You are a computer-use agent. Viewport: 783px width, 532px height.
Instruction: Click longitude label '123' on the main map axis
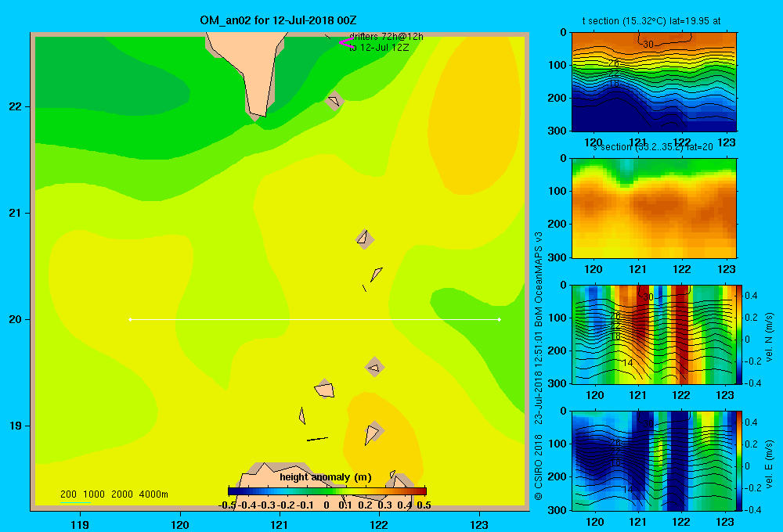click(x=479, y=524)
